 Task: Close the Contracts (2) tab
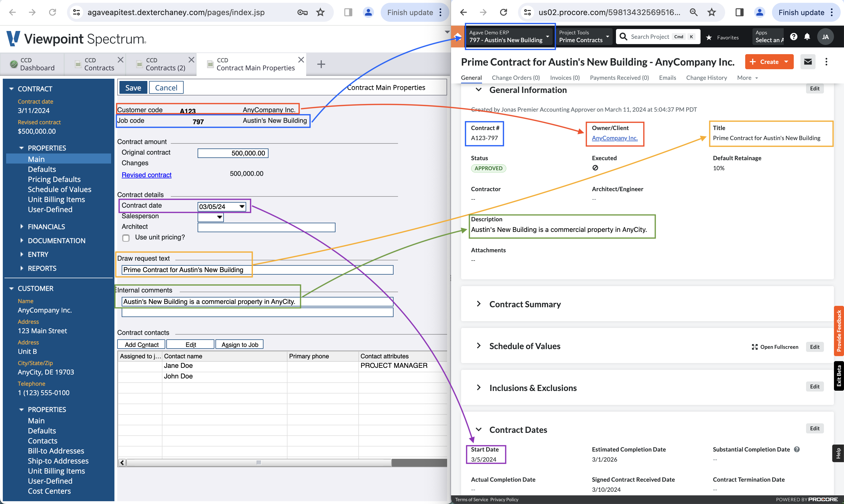[191, 60]
